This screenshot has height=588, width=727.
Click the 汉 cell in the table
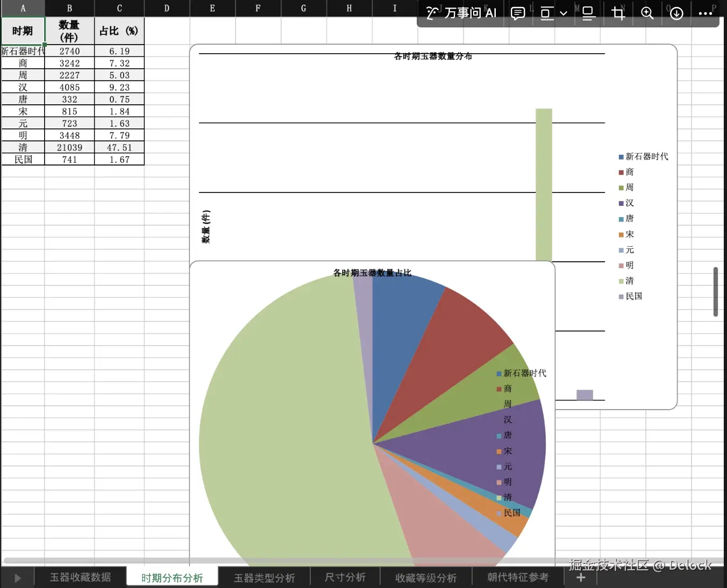pyautogui.click(x=23, y=87)
